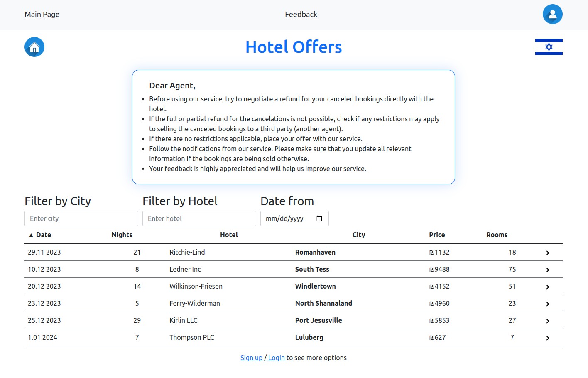The image size is (588, 378).
Task: Click the Kirlin LLC row arrow
Action: click(547, 321)
